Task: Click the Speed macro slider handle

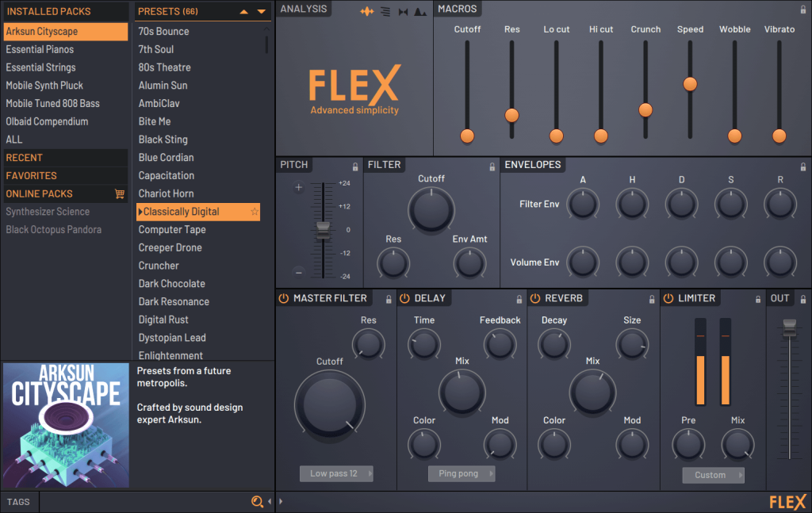Action: (x=690, y=83)
